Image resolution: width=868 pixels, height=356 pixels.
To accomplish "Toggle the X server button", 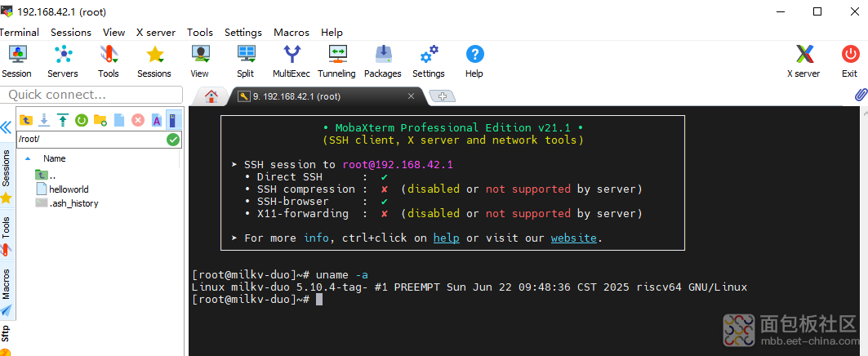I will coord(803,61).
